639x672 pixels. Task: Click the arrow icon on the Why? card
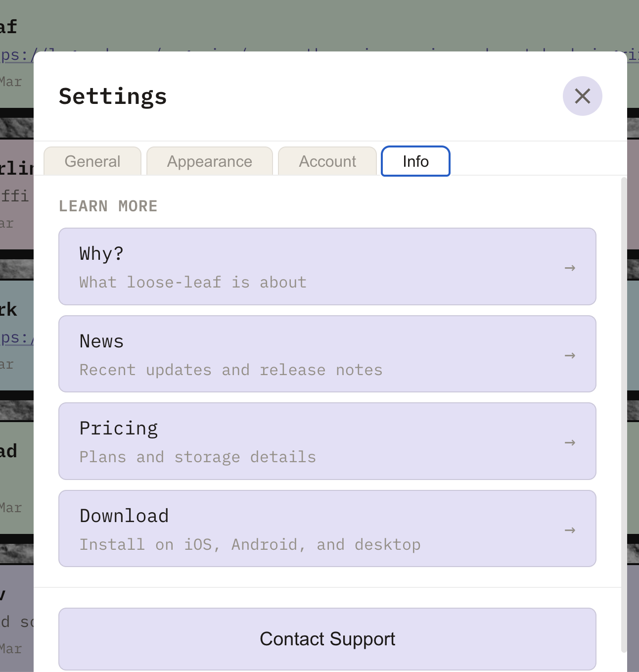(x=570, y=268)
